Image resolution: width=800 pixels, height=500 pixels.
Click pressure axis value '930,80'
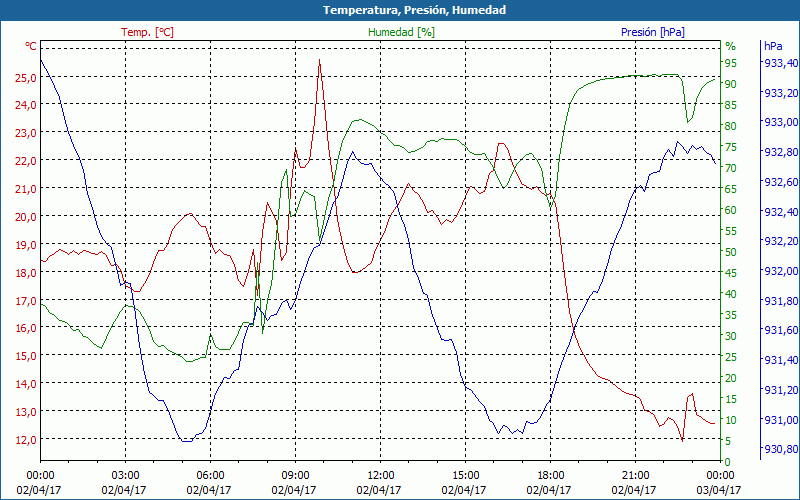pos(781,449)
